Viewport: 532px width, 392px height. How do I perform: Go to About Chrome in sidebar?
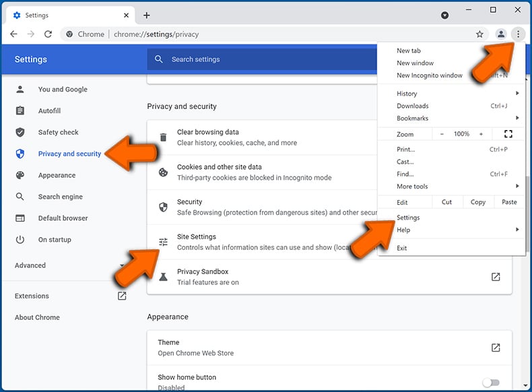click(37, 317)
